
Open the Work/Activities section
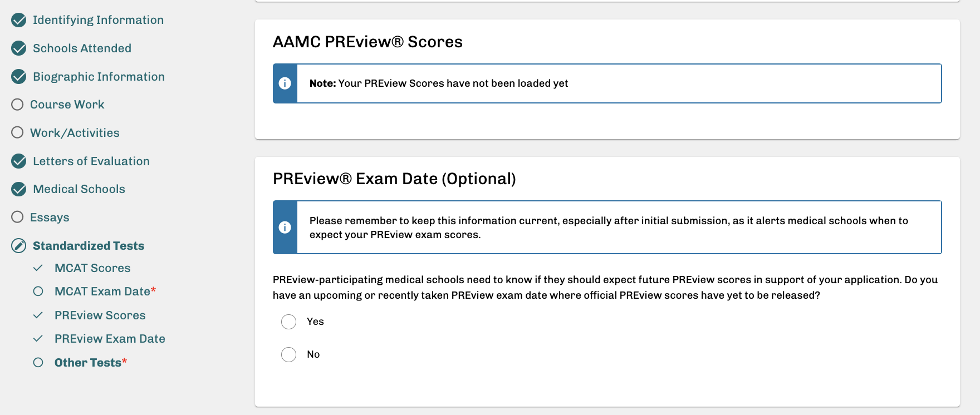coord(76,132)
